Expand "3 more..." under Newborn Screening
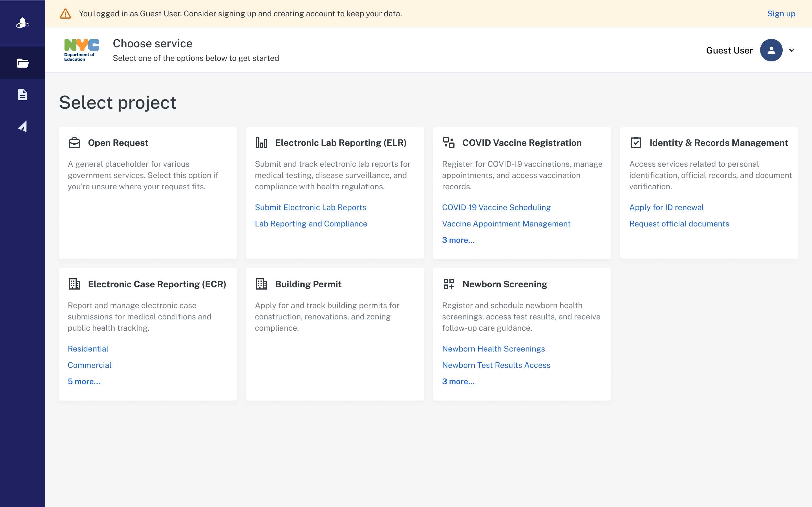The height and width of the screenshot is (507, 812). 458,382
